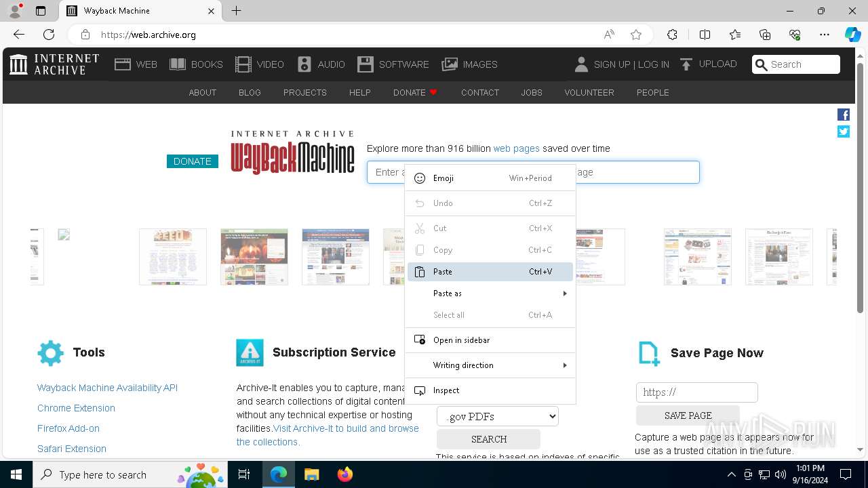Open the Audio section icon
Viewport: 868px width, 488px height.
304,64
